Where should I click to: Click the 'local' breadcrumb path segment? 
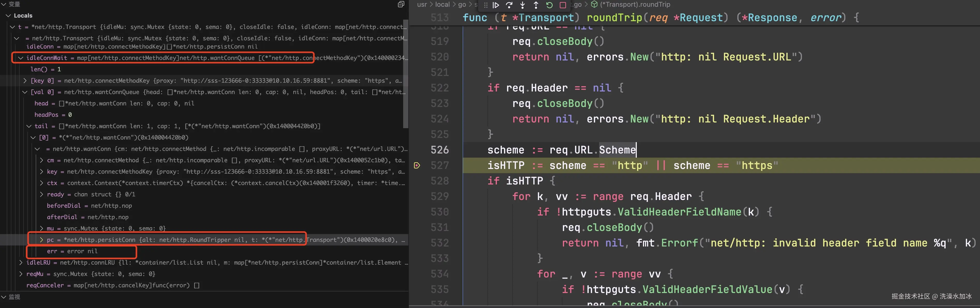coord(442,5)
